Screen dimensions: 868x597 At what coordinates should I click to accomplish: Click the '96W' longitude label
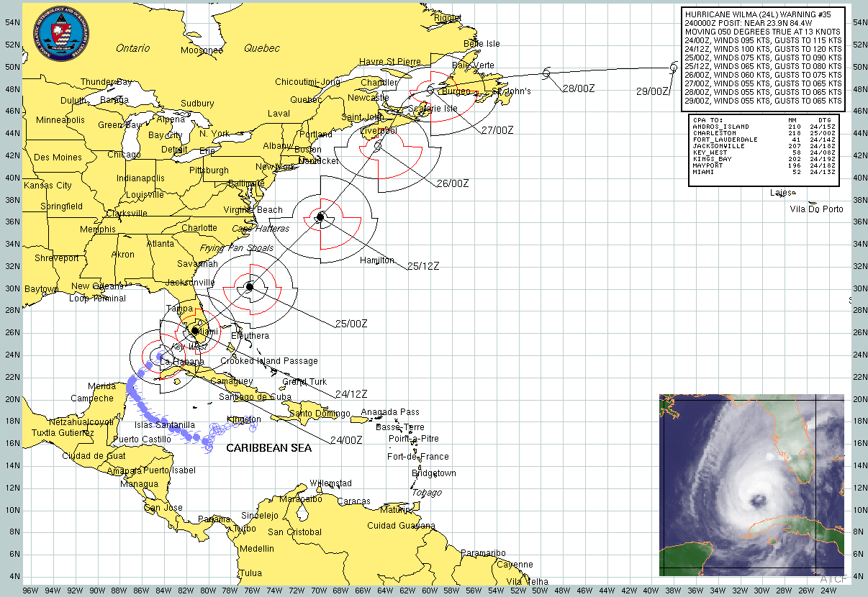[x=30, y=591]
